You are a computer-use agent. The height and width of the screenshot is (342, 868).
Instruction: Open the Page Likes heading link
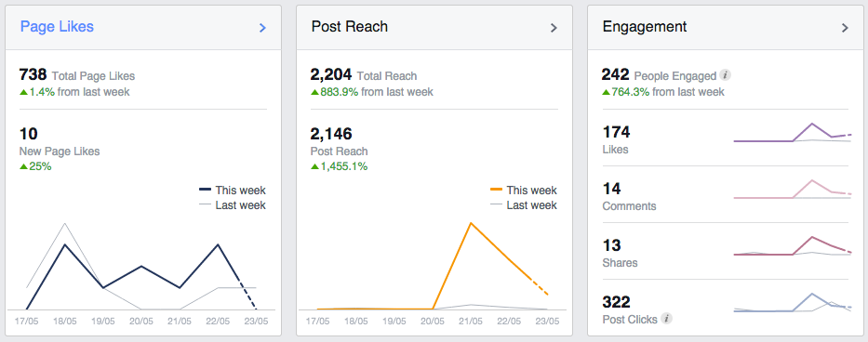click(57, 27)
